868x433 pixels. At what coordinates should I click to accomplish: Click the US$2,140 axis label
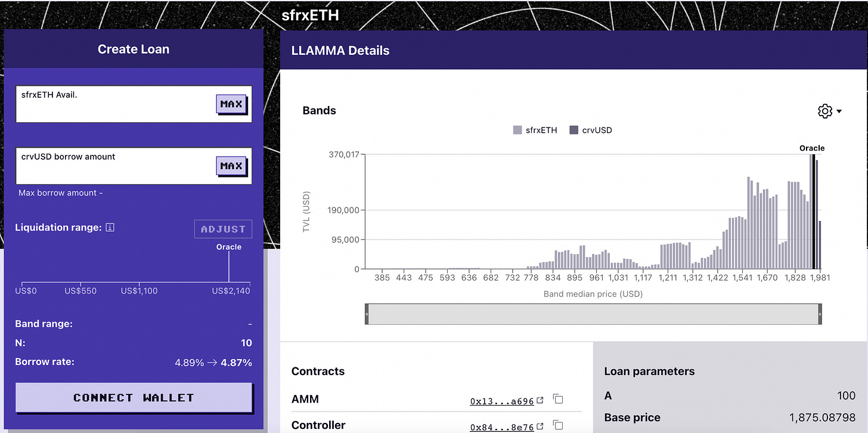(231, 291)
